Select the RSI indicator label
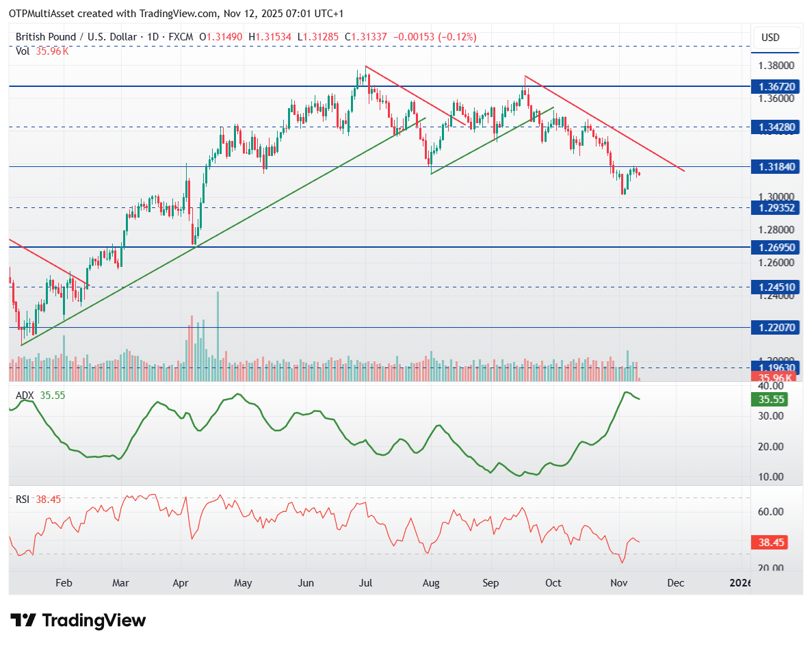 [23, 500]
